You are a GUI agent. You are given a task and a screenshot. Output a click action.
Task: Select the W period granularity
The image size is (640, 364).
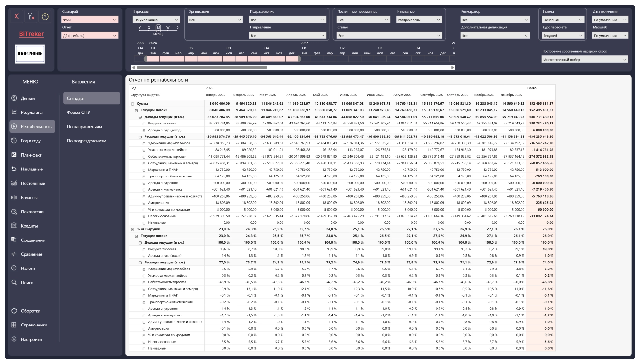pyautogui.click(x=168, y=28)
